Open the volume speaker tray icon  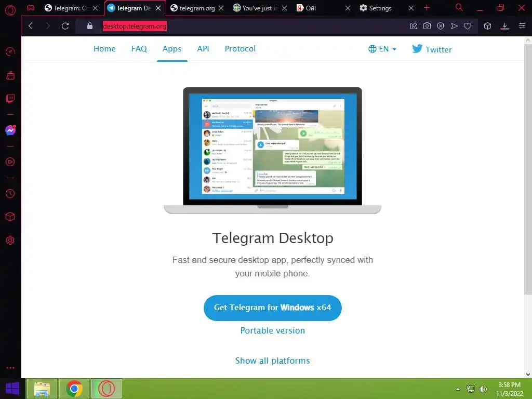483,389
